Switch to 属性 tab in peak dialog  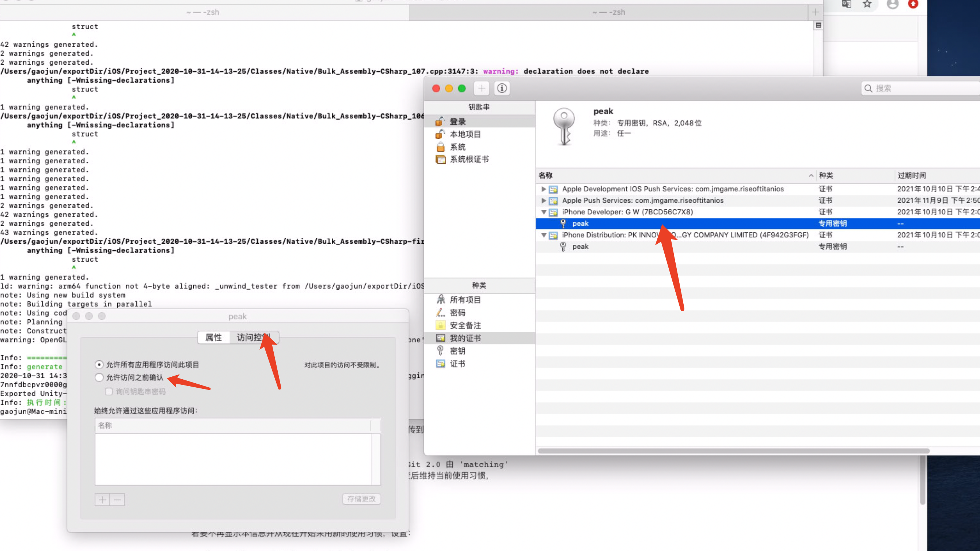(x=213, y=338)
